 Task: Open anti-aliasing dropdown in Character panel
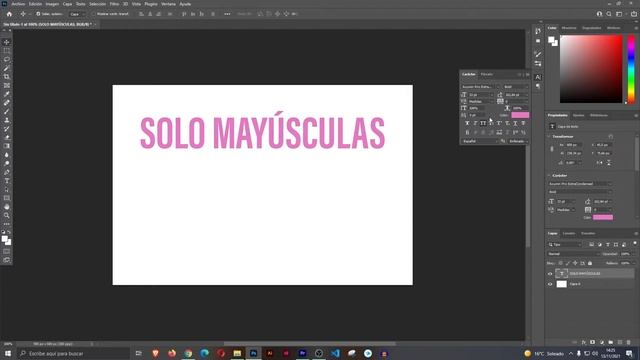[x=518, y=141]
